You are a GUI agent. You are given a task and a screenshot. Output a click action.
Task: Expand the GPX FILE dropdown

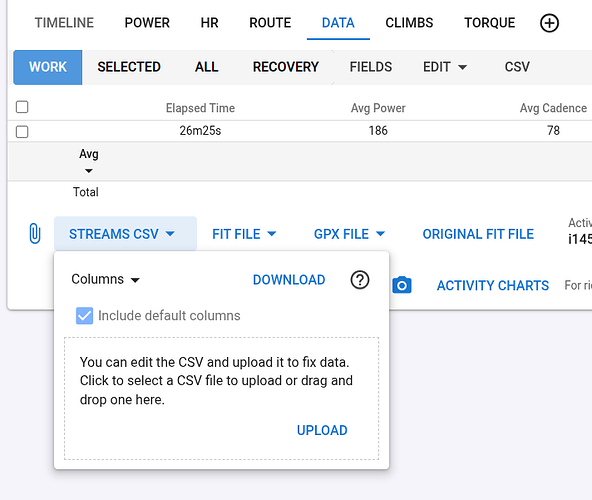click(349, 234)
